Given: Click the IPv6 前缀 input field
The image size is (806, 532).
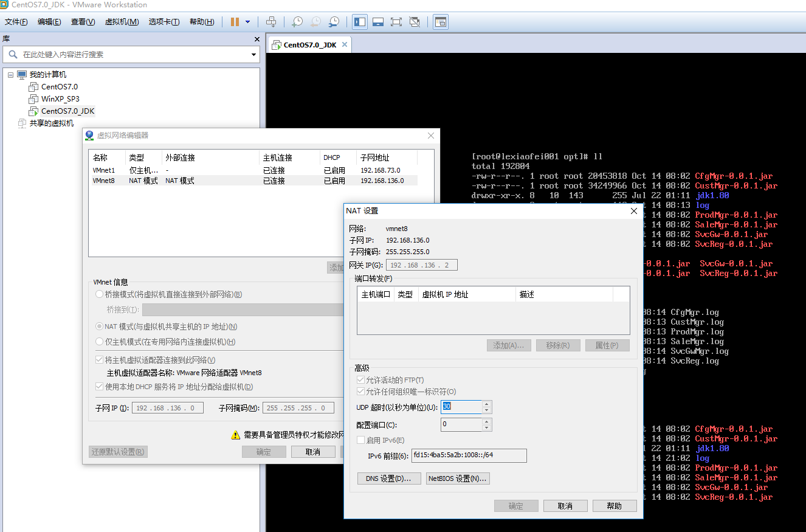Looking at the screenshot, I should click(469, 455).
